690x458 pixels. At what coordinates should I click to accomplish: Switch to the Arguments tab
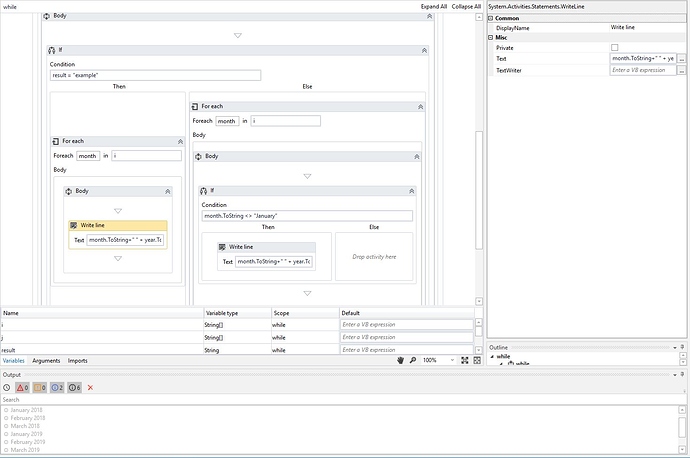(46, 361)
